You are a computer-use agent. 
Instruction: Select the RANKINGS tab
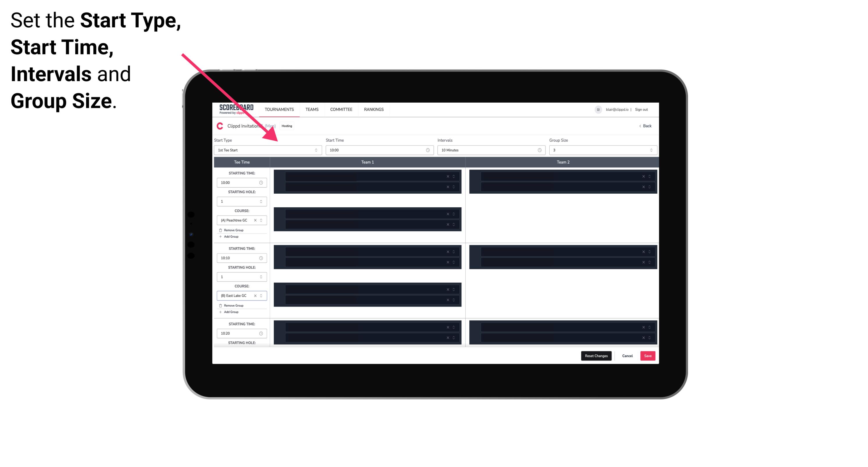(374, 109)
